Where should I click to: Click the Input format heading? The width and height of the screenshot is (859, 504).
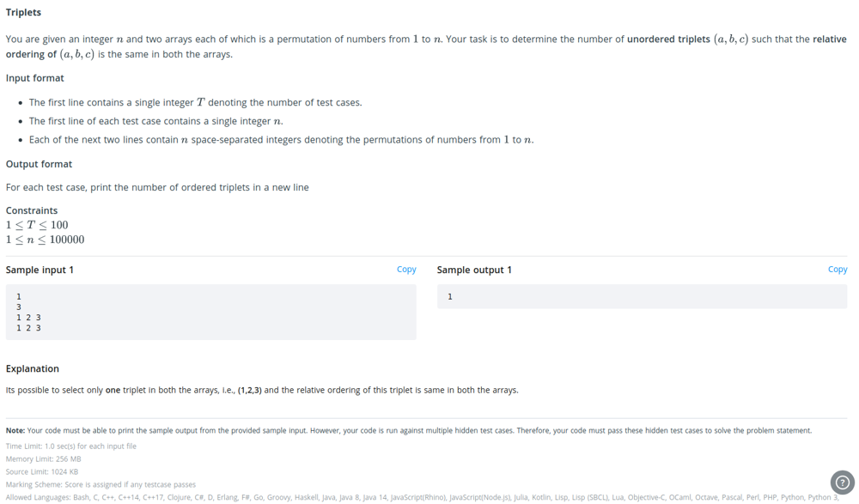(35, 78)
